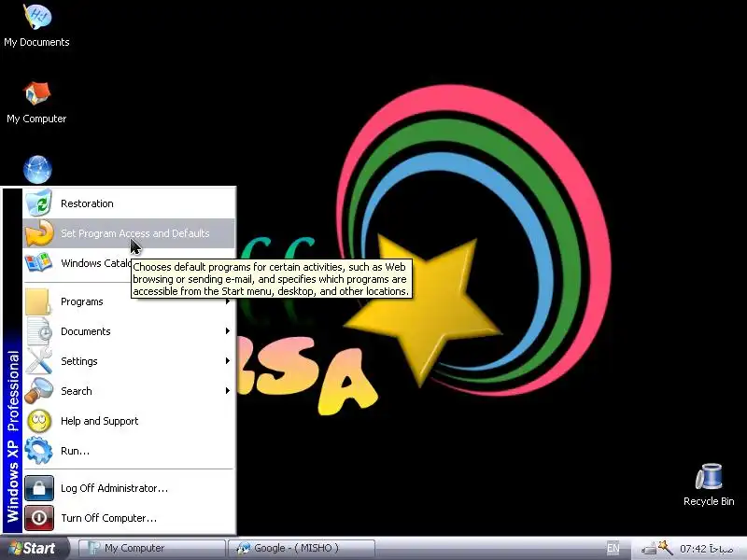Click the Search menu label
Screen dimensions: 747x560
[x=77, y=391]
